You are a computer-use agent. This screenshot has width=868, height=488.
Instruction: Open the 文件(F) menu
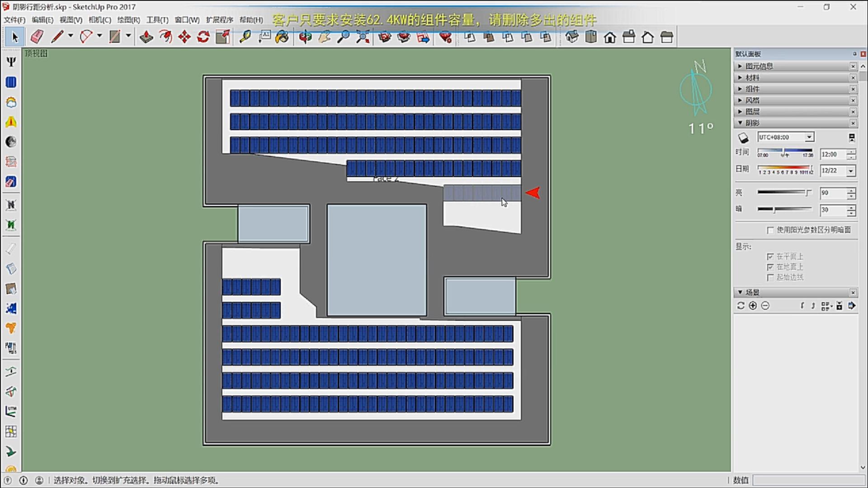point(15,20)
